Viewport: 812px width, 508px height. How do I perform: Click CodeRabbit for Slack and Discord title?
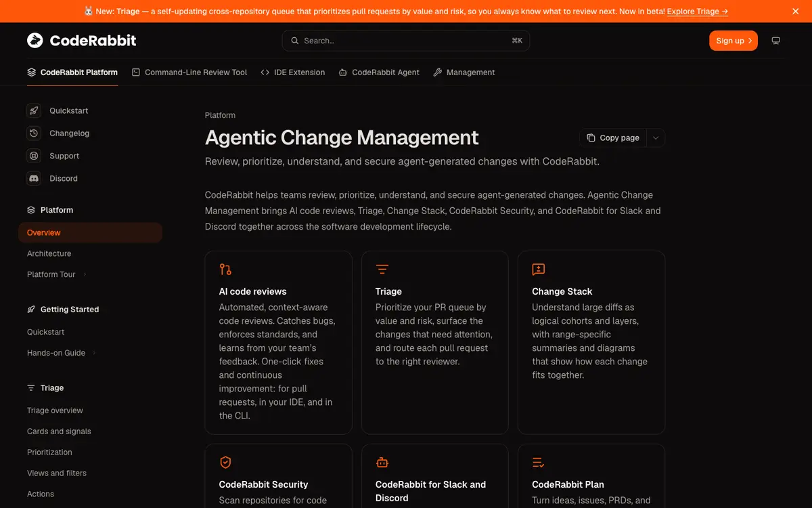point(430,491)
